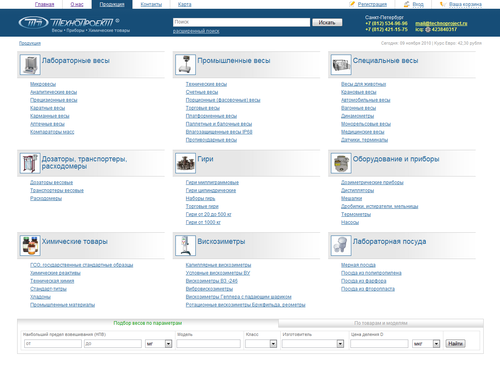Image resolution: width=500 pixels, height=367 pixels.
Task: Open the Микровесы link
Action: 43,84
